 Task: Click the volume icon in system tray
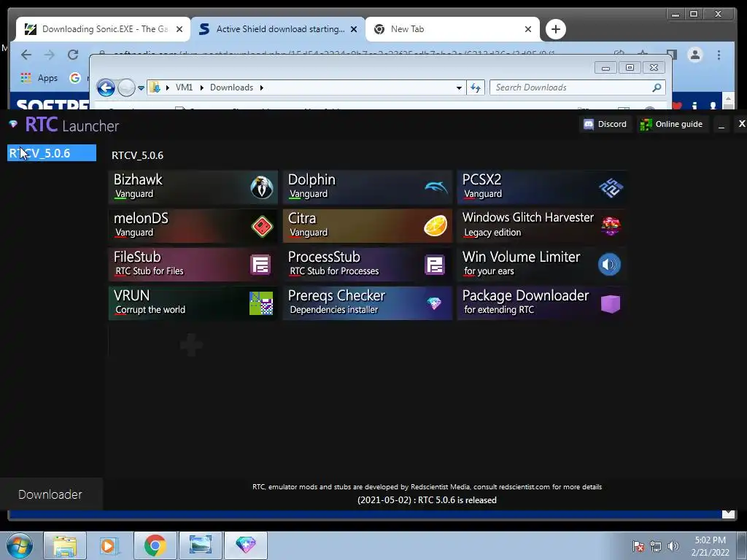pyautogui.click(x=673, y=546)
